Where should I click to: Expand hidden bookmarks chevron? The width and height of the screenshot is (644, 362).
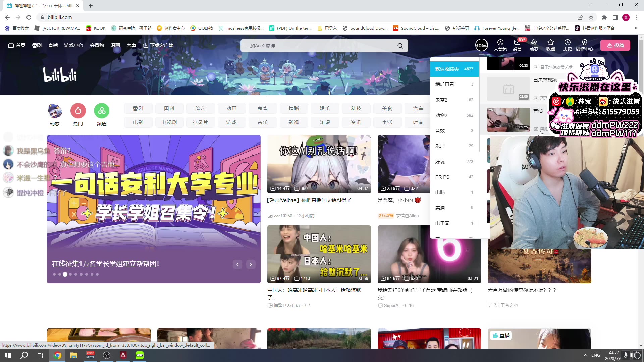(x=636, y=28)
